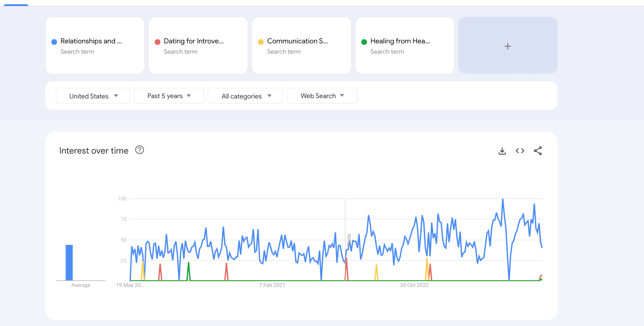Edit the 'Dating for Introve...' search term
The image size is (644, 326).
point(194,41)
